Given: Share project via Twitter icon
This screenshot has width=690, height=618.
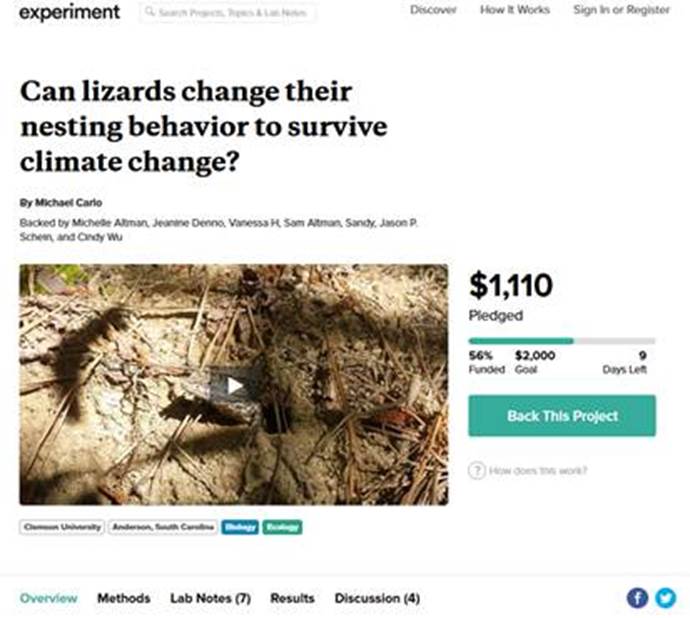Looking at the screenshot, I should 665,598.
